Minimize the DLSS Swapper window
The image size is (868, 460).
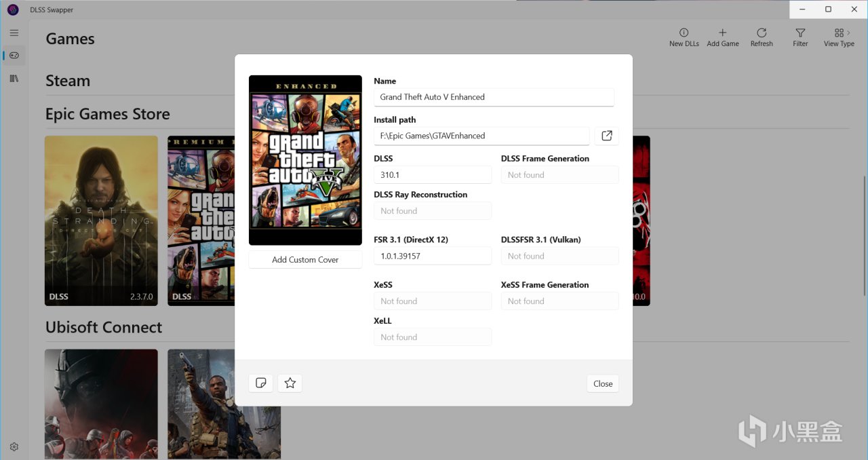803,9
